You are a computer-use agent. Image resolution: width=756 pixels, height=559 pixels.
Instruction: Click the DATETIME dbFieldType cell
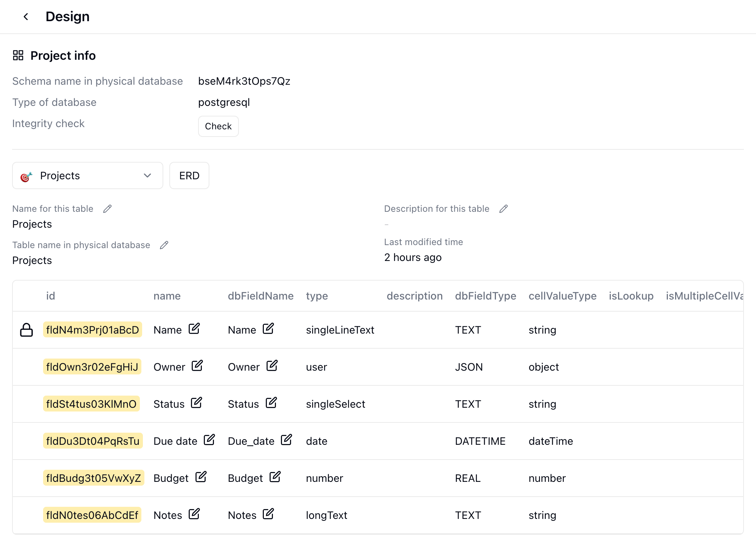(480, 441)
